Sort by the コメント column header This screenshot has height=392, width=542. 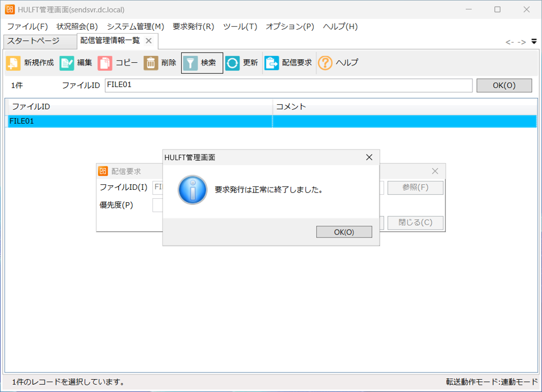[x=404, y=106]
